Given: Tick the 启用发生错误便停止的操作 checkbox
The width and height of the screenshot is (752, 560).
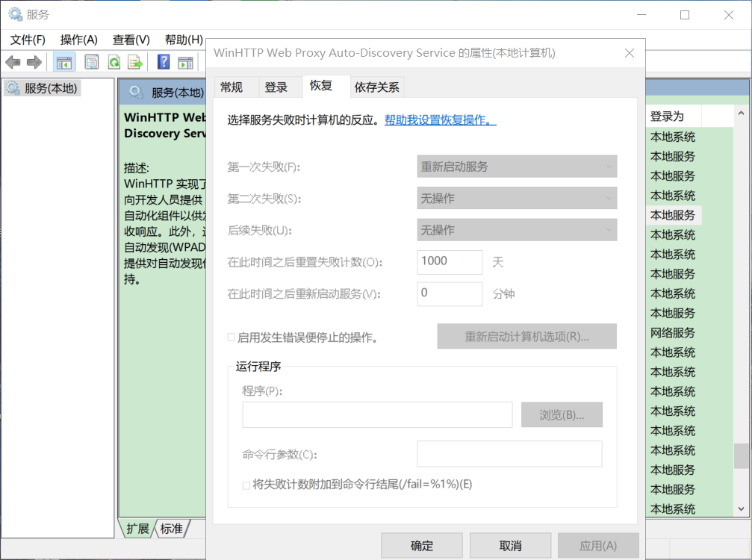Looking at the screenshot, I should coord(231,337).
